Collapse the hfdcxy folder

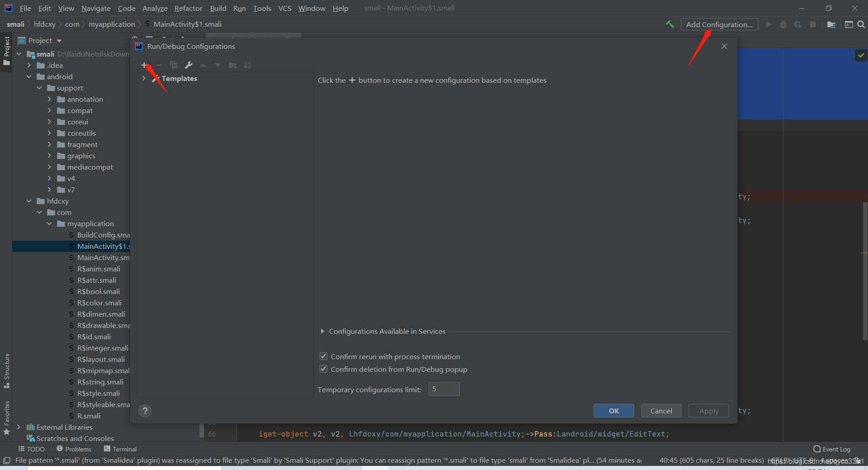29,201
